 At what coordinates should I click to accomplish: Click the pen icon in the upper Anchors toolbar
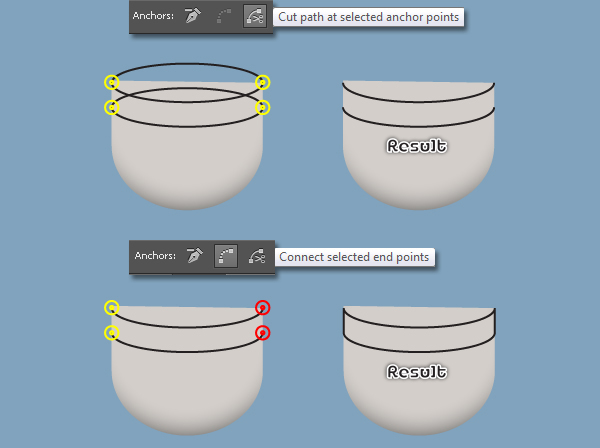point(193,16)
